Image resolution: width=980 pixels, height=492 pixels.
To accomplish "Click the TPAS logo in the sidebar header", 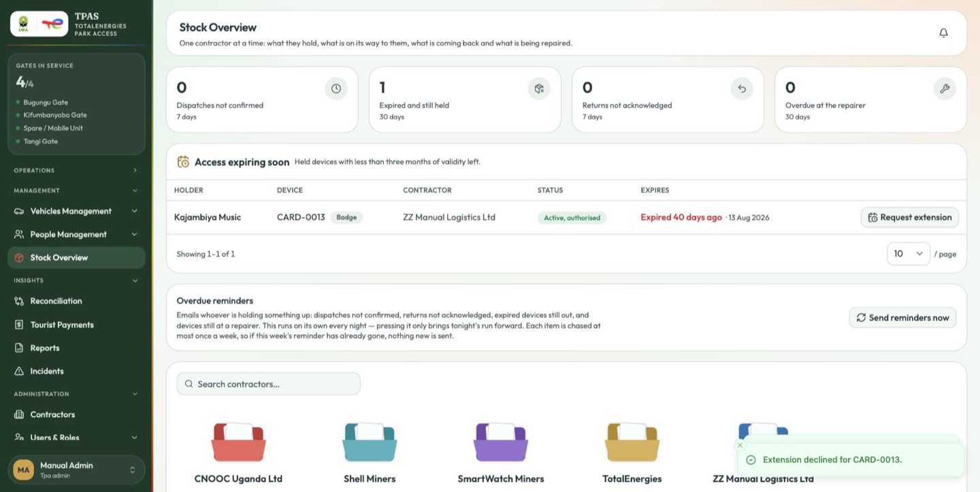I will (x=39, y=24).
